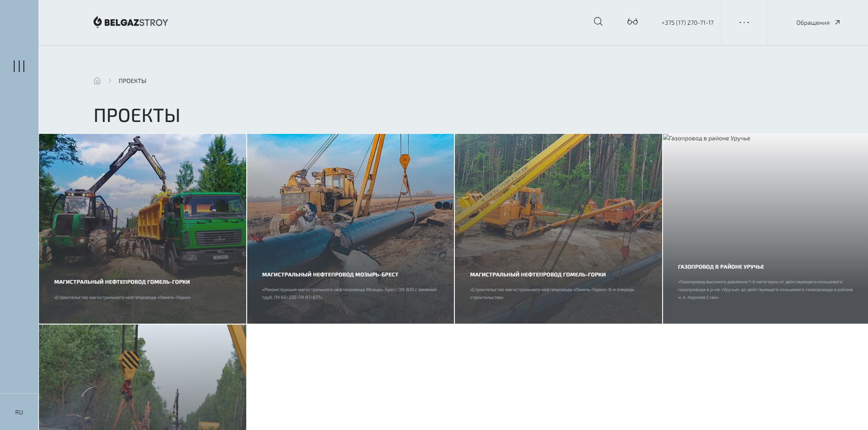Call the phone number +375 (17) 270-71-17

[x=687, y=23]
